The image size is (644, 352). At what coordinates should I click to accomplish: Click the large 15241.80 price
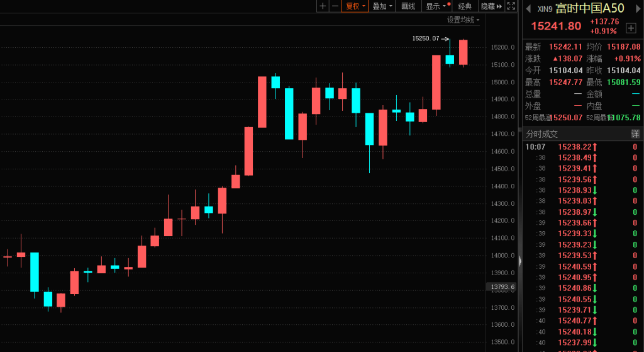pos(556,26)
